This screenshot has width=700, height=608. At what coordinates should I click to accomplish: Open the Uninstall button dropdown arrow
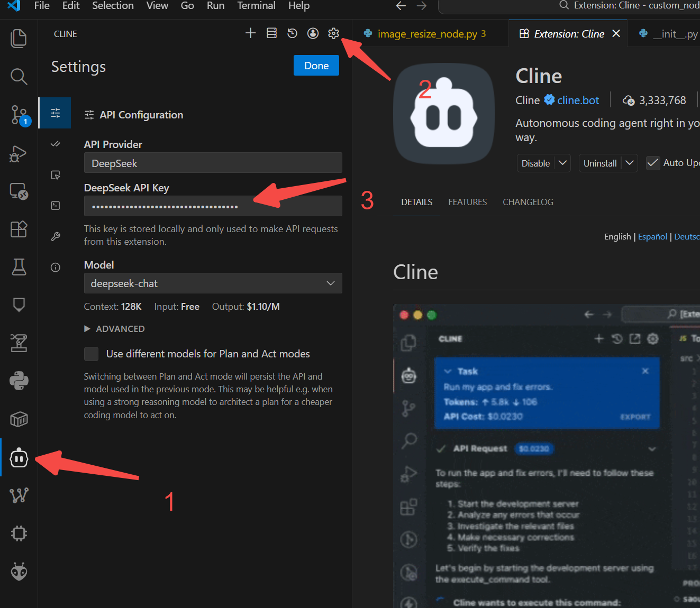coord(630,163)
